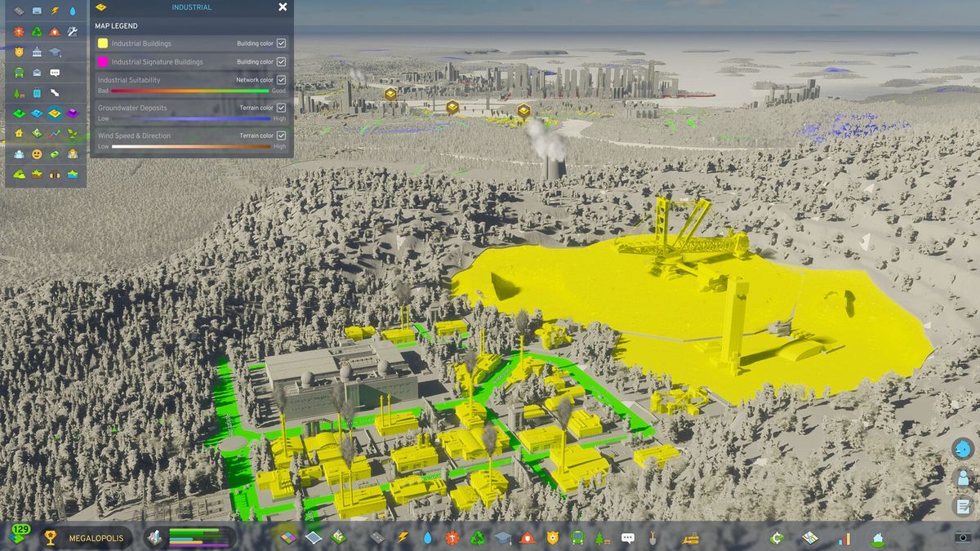
Task: Disable the Groundwater Deposits overlay checkbox
Action: point(281,108)
